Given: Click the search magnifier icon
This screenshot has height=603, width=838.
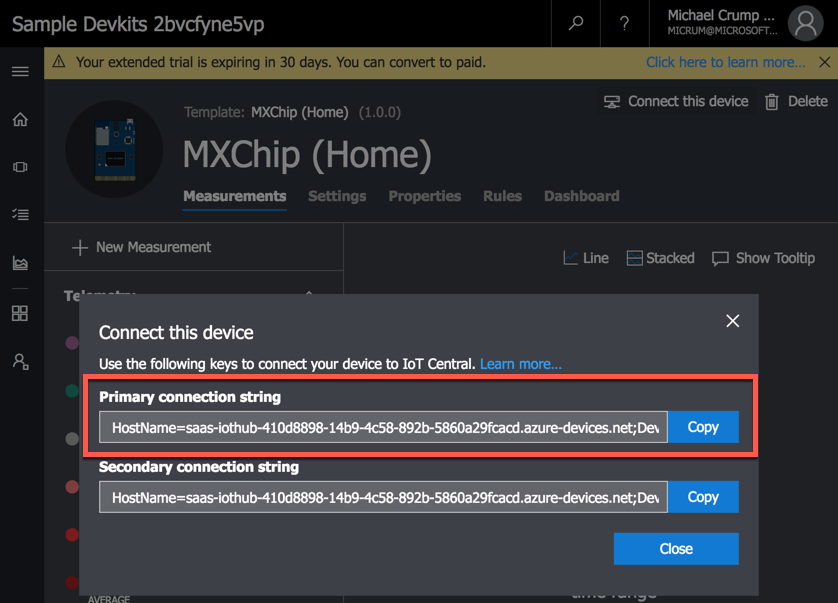Looking at the screenshot, I should [576, 23].
